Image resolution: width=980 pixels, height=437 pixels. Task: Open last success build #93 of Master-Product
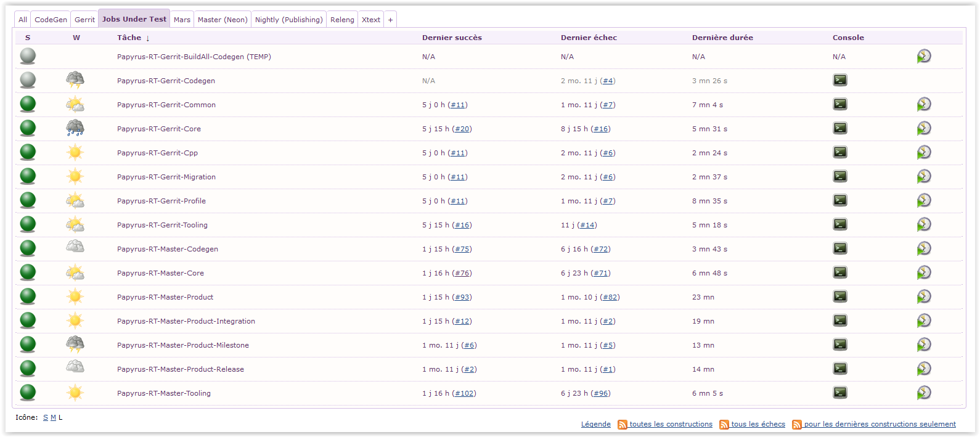pos(462,297)
